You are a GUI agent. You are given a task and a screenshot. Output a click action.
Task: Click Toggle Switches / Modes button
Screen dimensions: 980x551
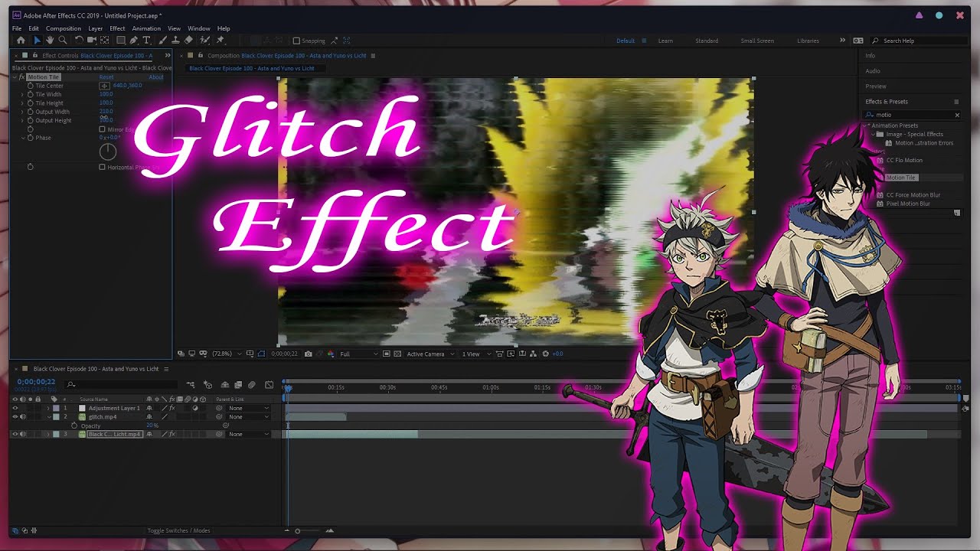pos(178,530)
